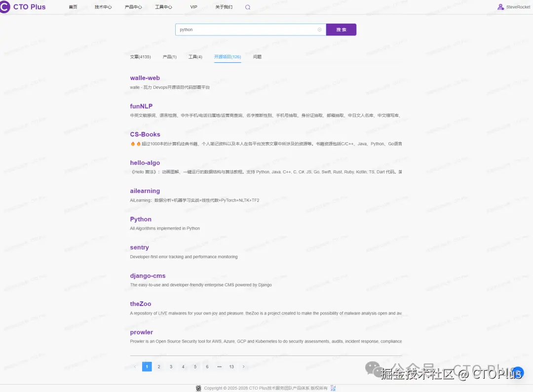Screen dimensions: 533x392
Task: Click the SteveRocket username
Action: point(518,7)
